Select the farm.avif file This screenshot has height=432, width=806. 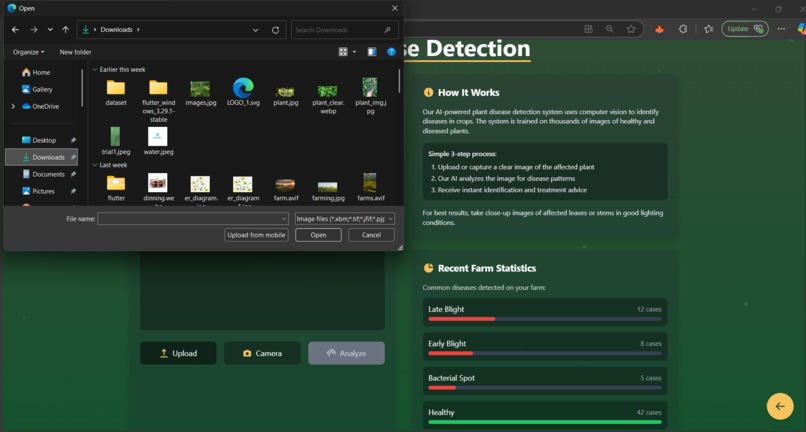click(286, 189)
